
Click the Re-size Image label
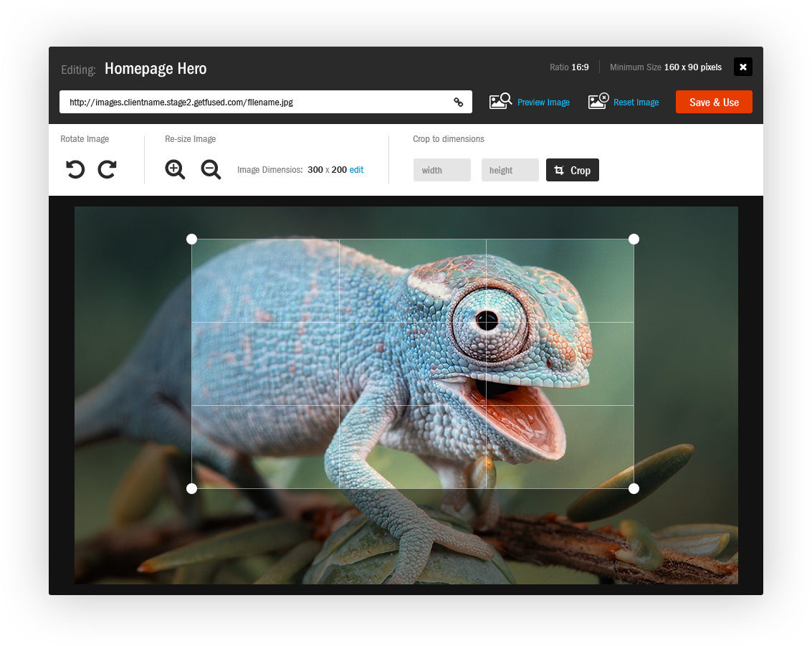pos(190,139)
